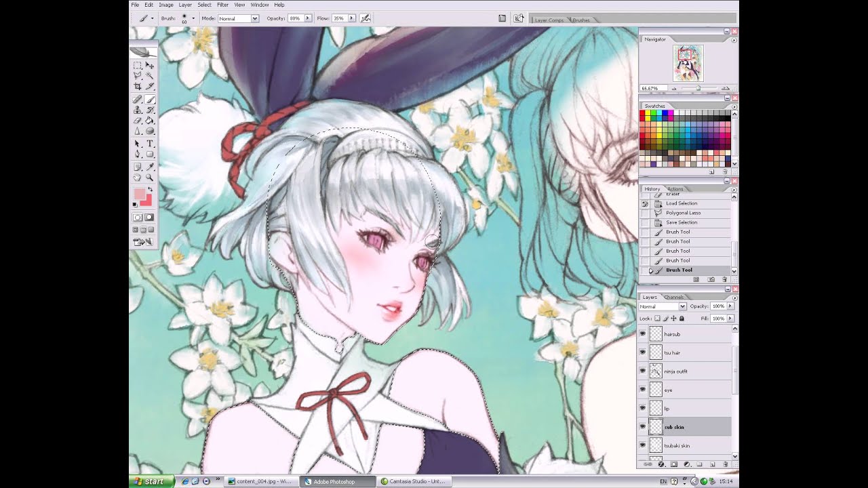Select the Pen tool

[138, 154]
